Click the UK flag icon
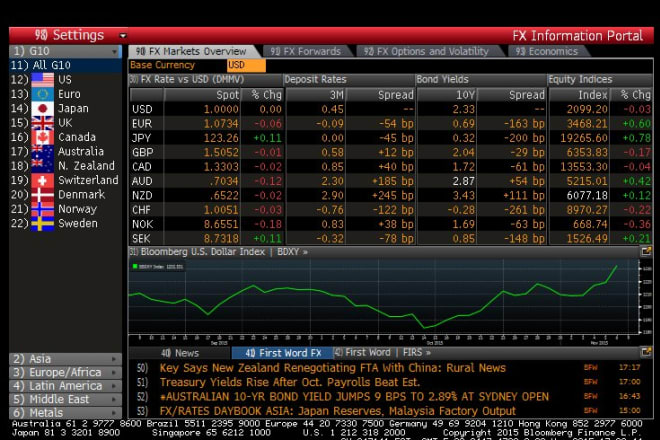 [43, 123]
